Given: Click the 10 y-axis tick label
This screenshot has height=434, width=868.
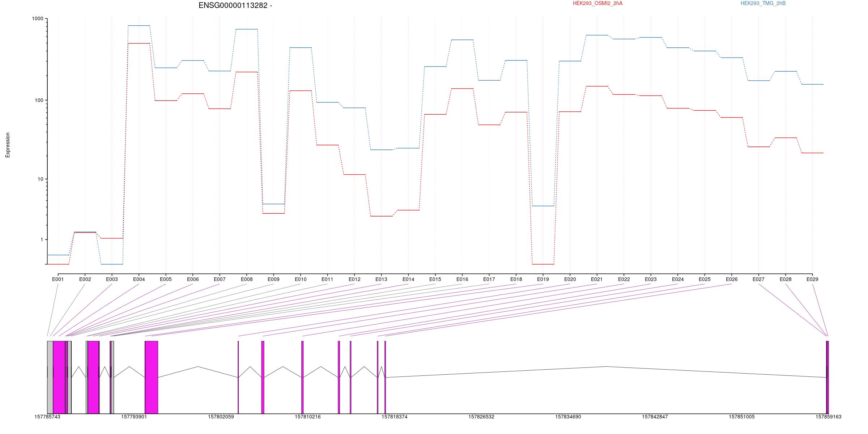Looking at the screenshot, I should click(40, 179).
